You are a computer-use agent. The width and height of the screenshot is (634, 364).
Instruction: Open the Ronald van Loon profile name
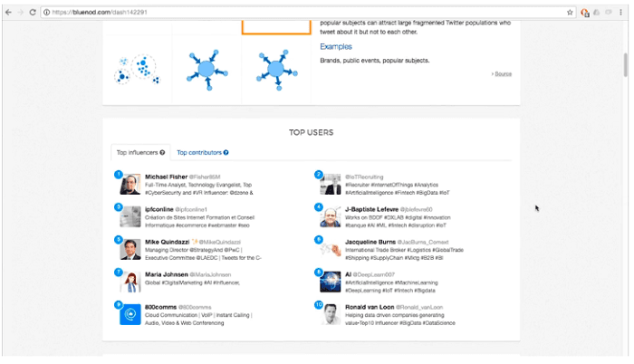tap(370, 307)
